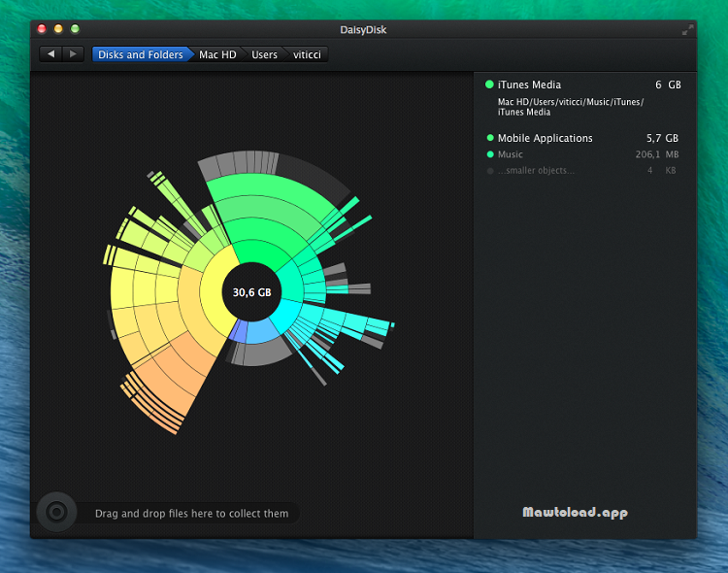
Task: Click the 5,7 GB size value
Action: 663,138
